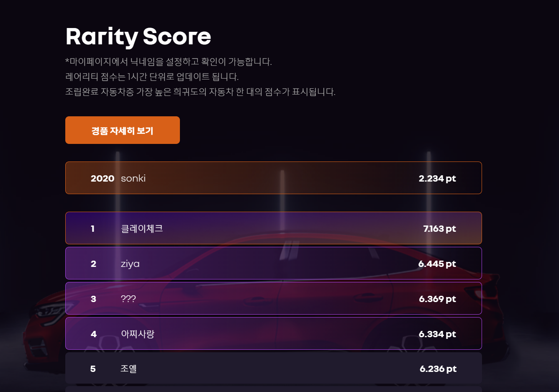The image size is (559, 392).
Task: Click the 2.234 pt score for sonki
Action: [x=437, y=179]
